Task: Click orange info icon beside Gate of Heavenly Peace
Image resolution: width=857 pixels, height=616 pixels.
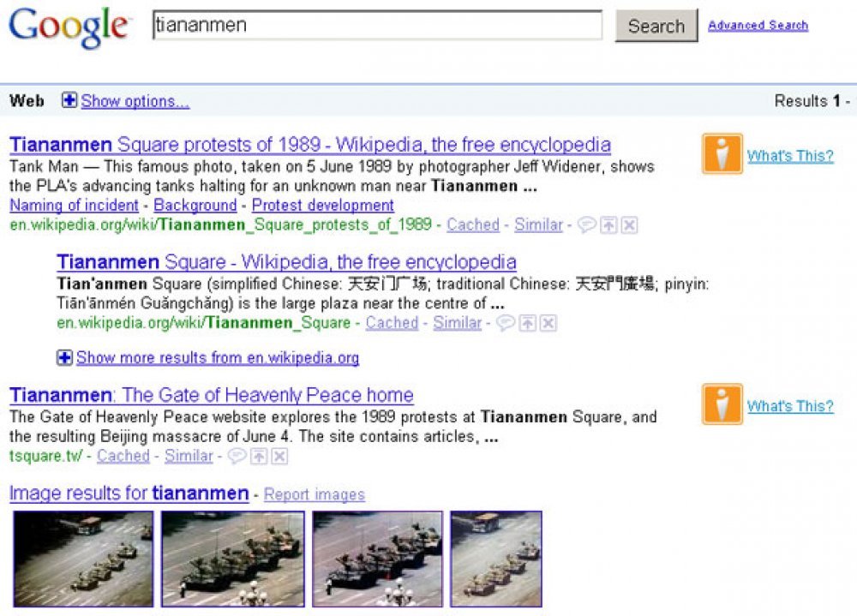Action: pos(722,404)
